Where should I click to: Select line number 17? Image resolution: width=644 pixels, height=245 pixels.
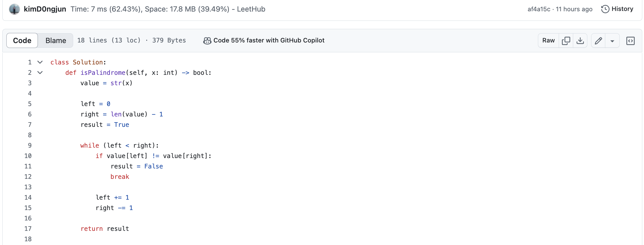point(28,229)
